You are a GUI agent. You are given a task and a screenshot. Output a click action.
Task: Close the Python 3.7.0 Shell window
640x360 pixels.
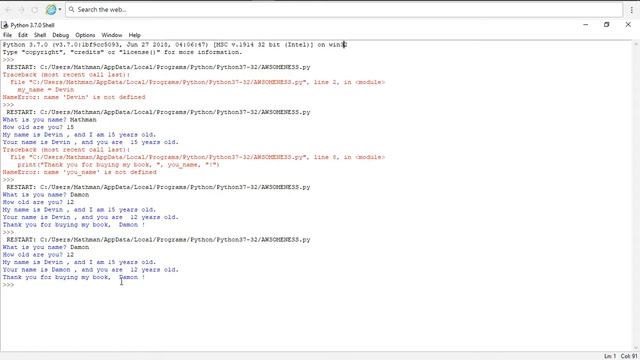pyautogui.click(x=628, y=25)
